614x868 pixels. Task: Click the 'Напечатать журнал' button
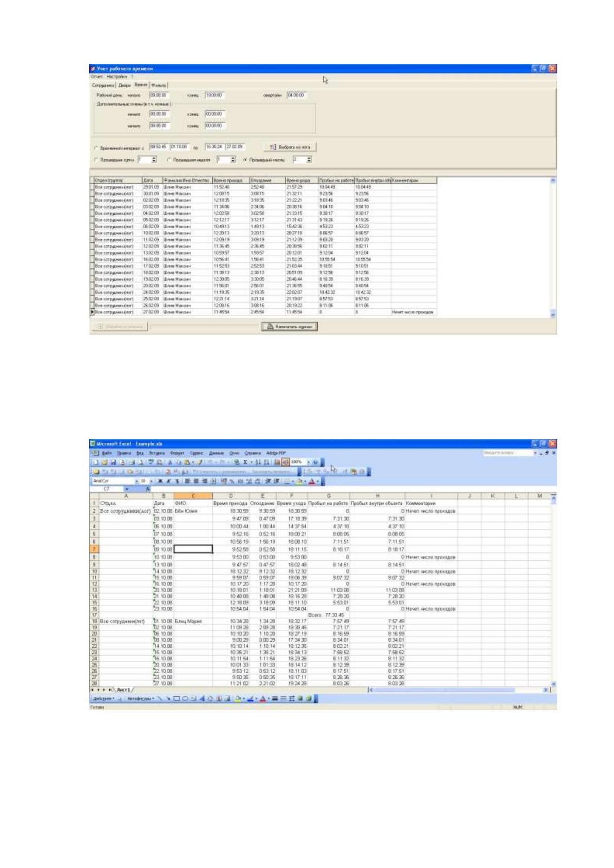290,326
